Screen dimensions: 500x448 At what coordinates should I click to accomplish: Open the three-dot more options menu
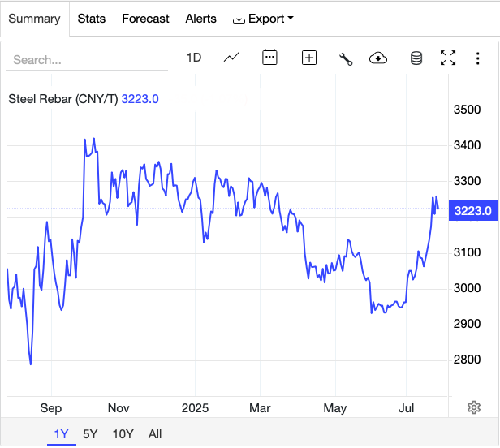[x=478, y=58]
